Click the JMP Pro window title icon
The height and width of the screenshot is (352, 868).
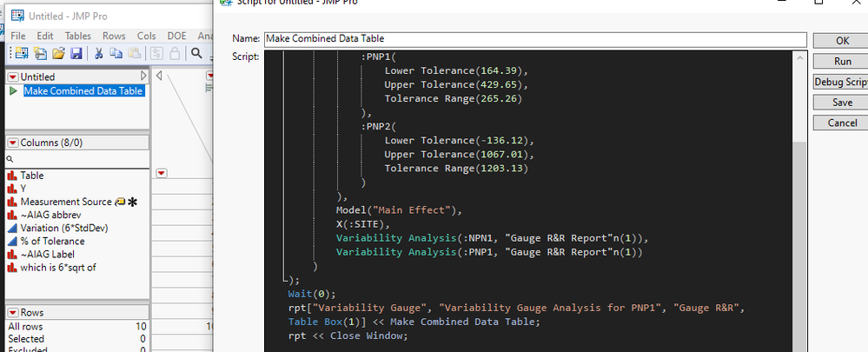(18, 16)
